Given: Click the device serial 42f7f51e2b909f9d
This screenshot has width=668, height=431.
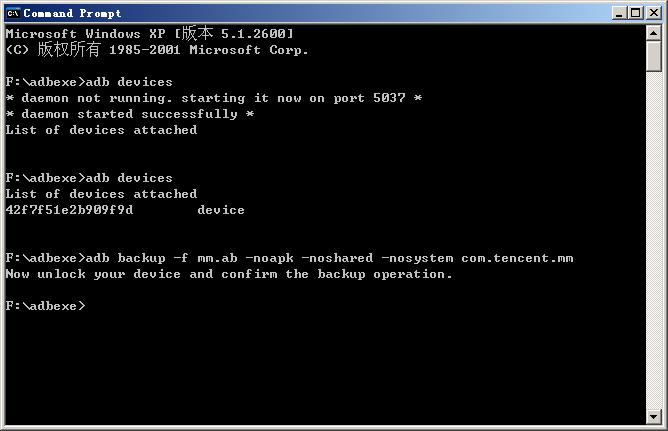Looking at the screenshot, I should tap(69, 210).
